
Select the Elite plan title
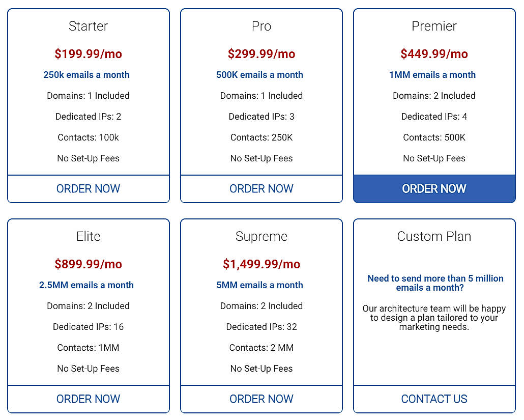(88, 236)
